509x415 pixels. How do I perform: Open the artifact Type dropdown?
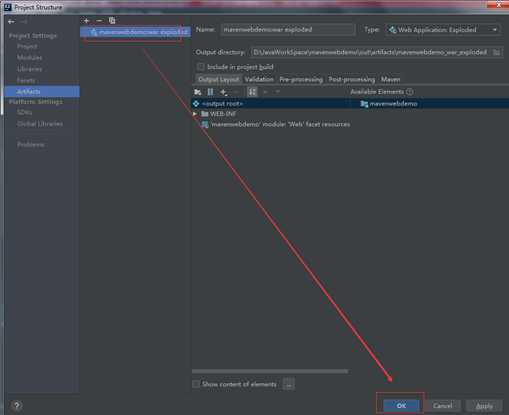[443, 30]
